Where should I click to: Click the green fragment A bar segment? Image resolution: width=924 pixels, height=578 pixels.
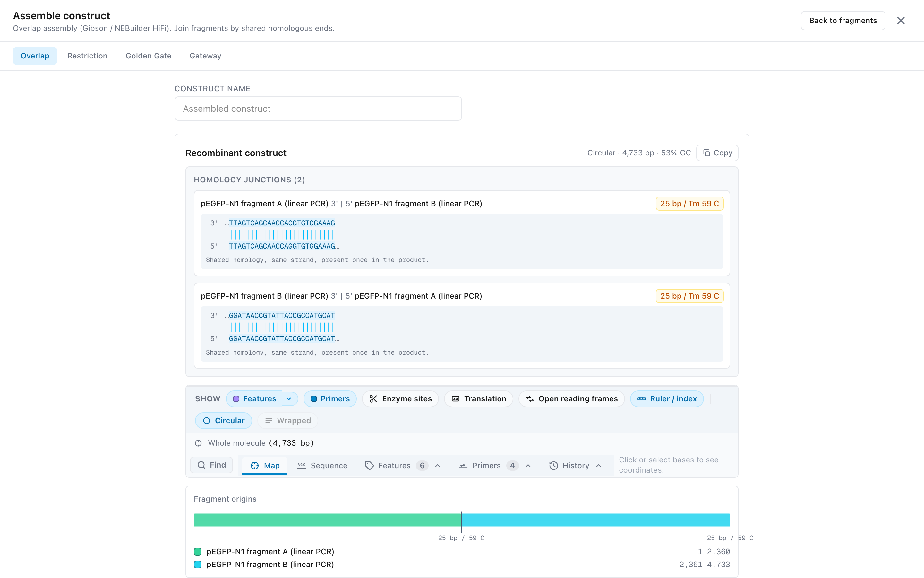[327, 520]
